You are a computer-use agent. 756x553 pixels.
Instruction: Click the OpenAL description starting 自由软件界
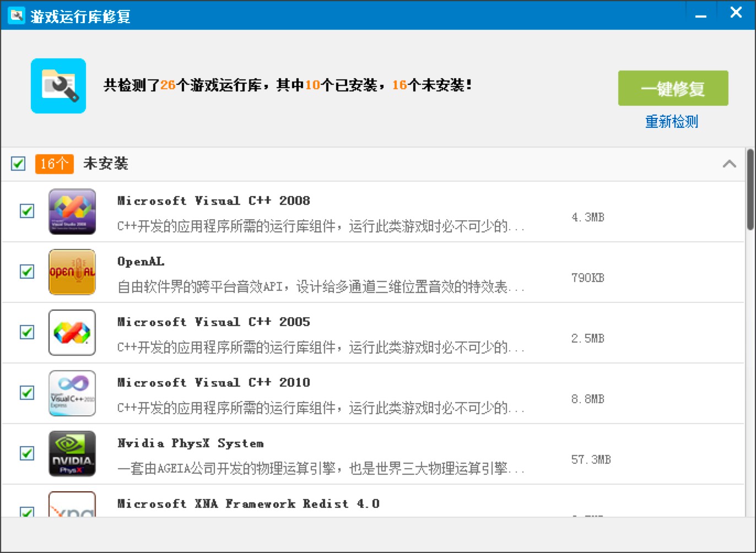(x=321, y=287)
